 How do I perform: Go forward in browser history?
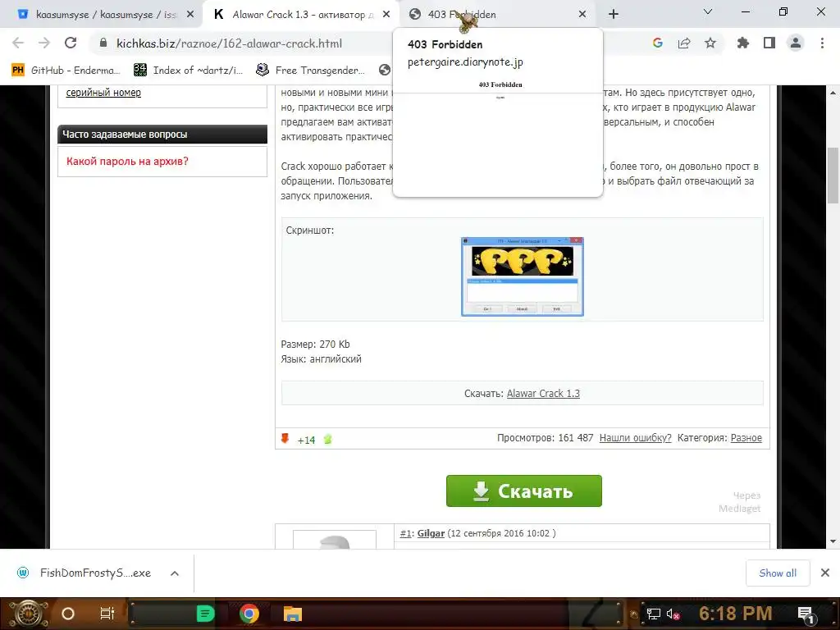click(x=44, y=43)
